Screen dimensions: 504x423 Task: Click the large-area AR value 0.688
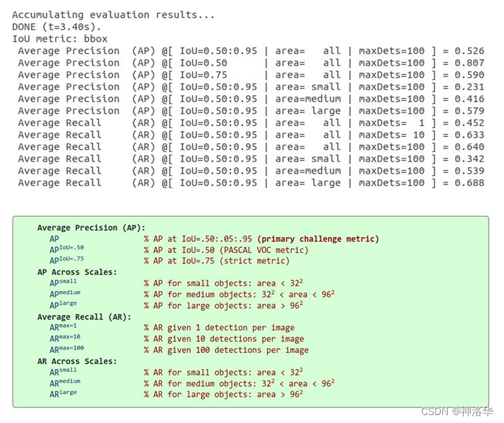(x=469, y=183)
